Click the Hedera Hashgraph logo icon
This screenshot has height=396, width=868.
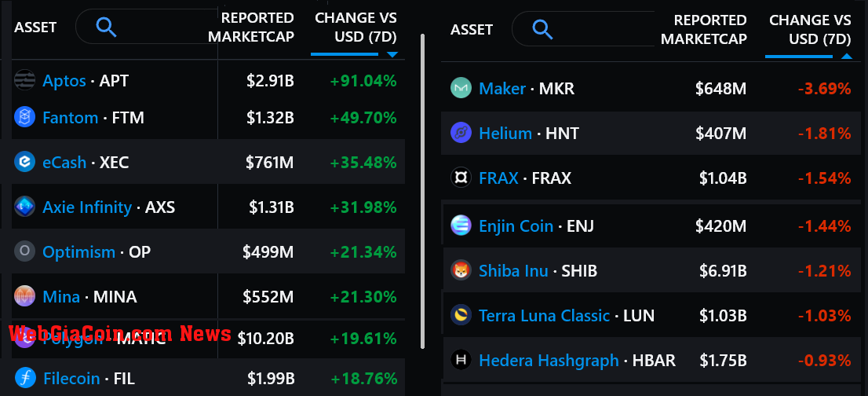(461, 360)
